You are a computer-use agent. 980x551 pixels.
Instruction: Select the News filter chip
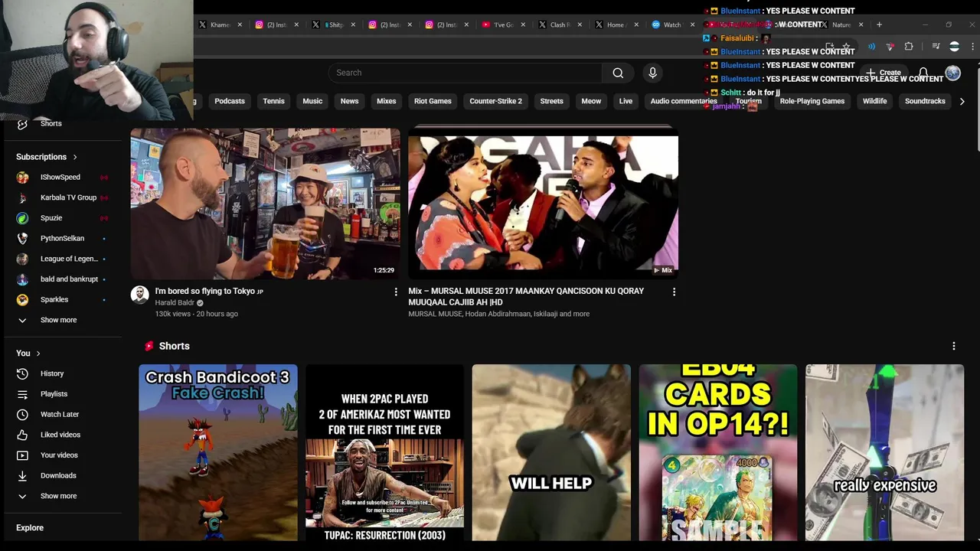[349, 101]
